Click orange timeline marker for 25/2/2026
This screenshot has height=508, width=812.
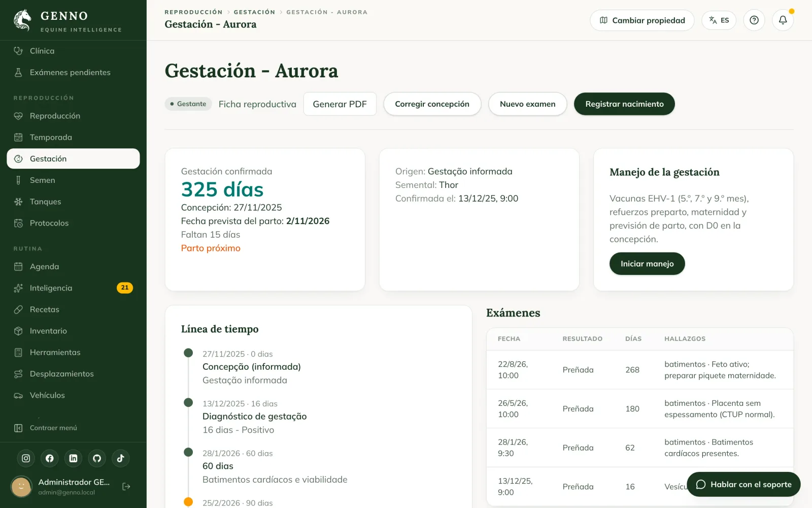tap(188, 502)
